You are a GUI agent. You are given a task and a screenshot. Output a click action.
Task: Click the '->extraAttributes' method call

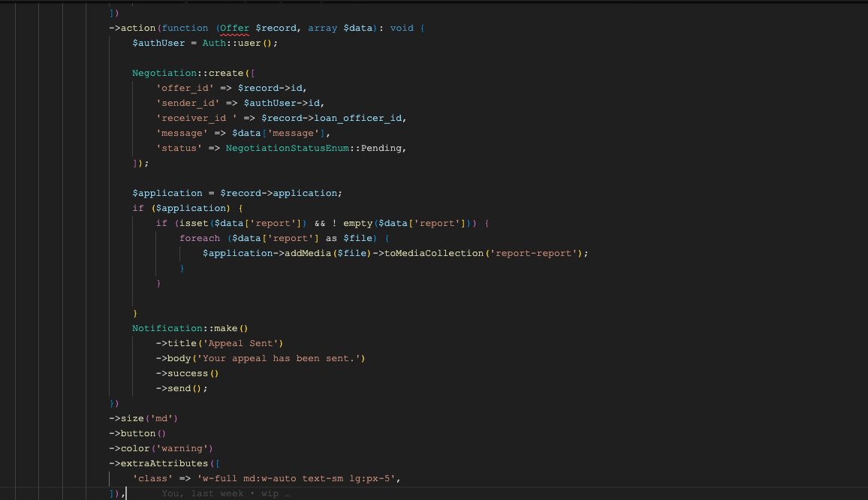[158, 463]
